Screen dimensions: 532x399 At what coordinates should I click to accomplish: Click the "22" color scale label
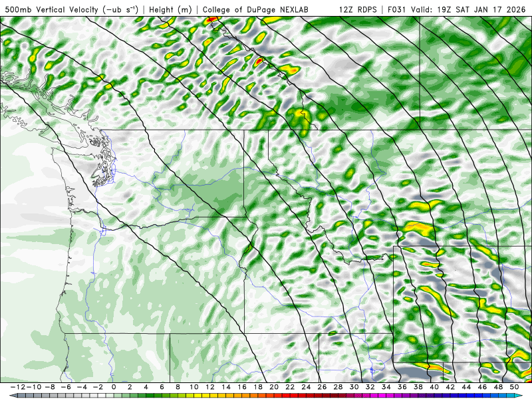click(290, 387)
